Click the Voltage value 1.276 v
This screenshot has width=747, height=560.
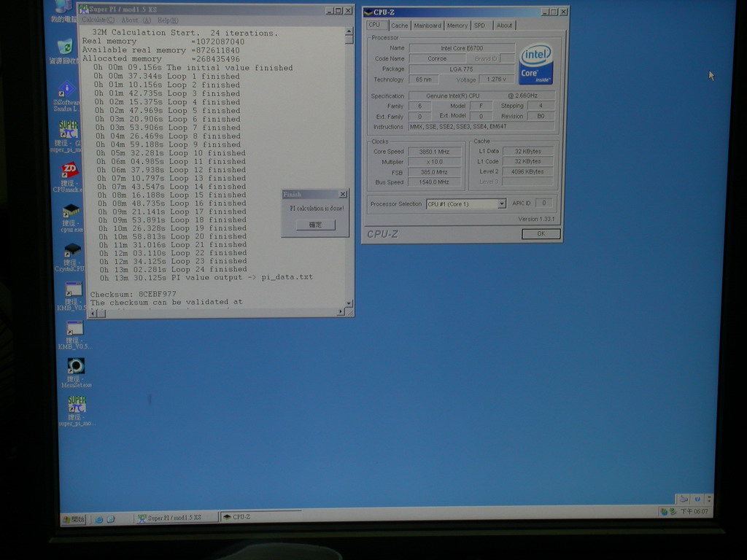point(496,79)
